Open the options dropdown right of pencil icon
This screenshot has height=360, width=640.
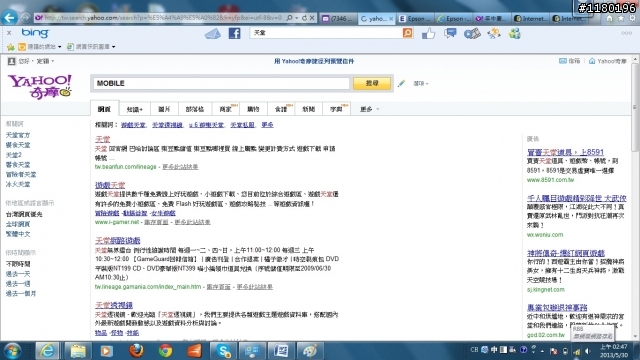(x=421, y=84)
